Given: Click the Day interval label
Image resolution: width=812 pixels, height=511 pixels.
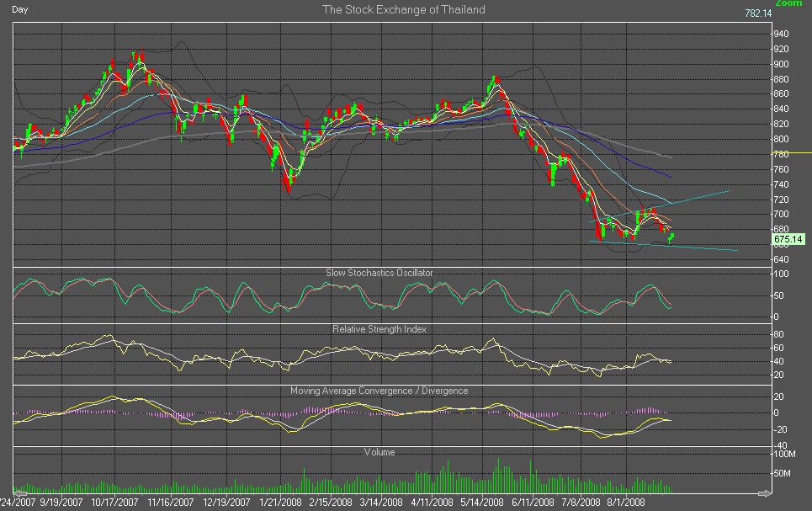Looking at the screenshot, I should [19, 9].
